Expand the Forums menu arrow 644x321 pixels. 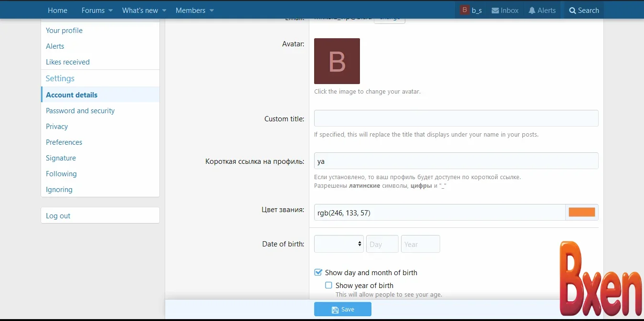tap(111, 11)
